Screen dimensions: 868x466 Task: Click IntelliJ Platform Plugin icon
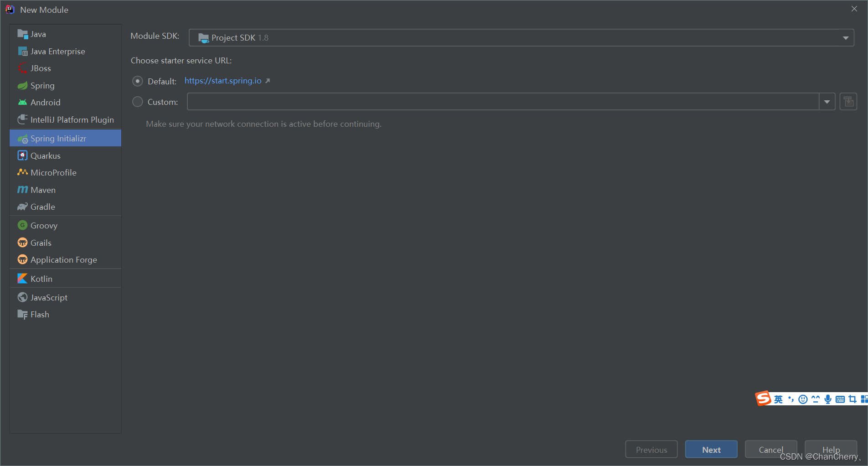(22, 120)
